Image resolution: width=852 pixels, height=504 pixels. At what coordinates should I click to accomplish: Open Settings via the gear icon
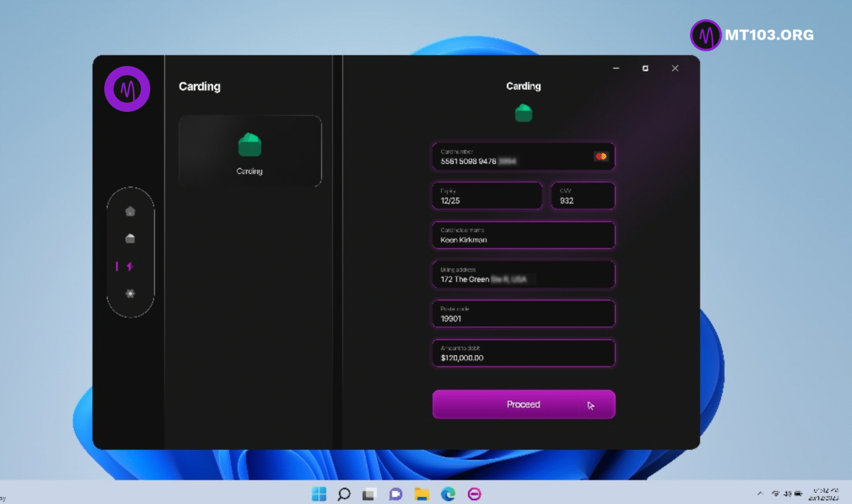130,294
